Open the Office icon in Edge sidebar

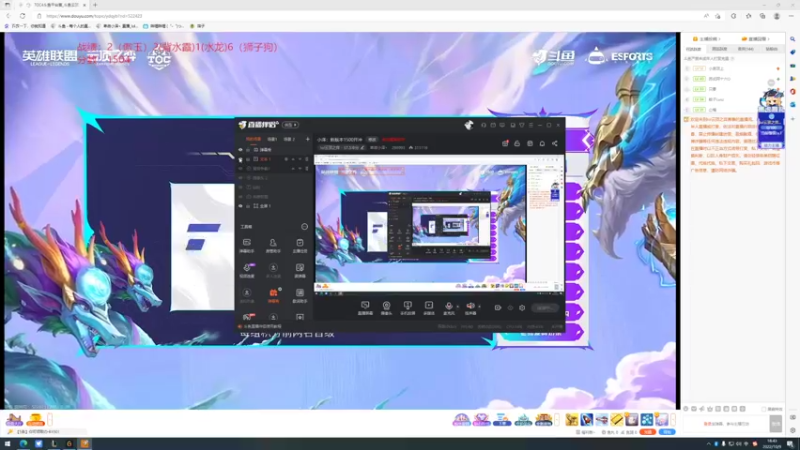click(792, 92)
